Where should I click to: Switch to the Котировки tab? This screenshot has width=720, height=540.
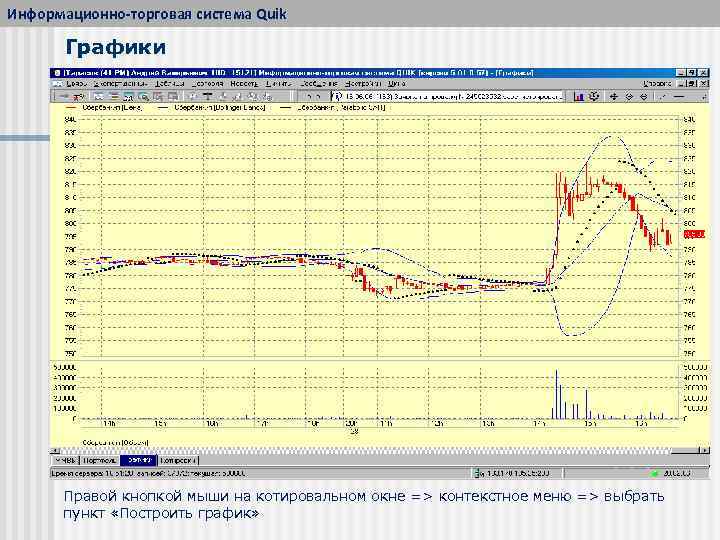click(178, 460)
